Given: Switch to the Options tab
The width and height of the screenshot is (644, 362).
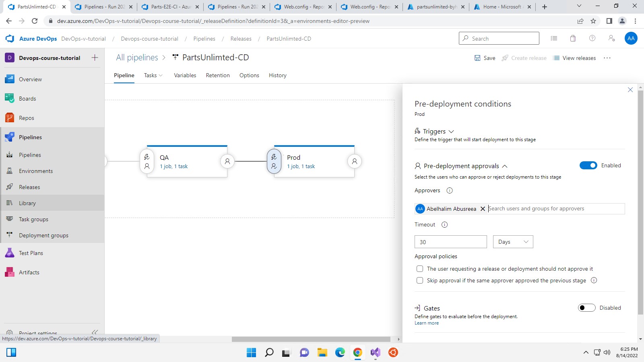Looking at the screenshot, I should 249,75.
